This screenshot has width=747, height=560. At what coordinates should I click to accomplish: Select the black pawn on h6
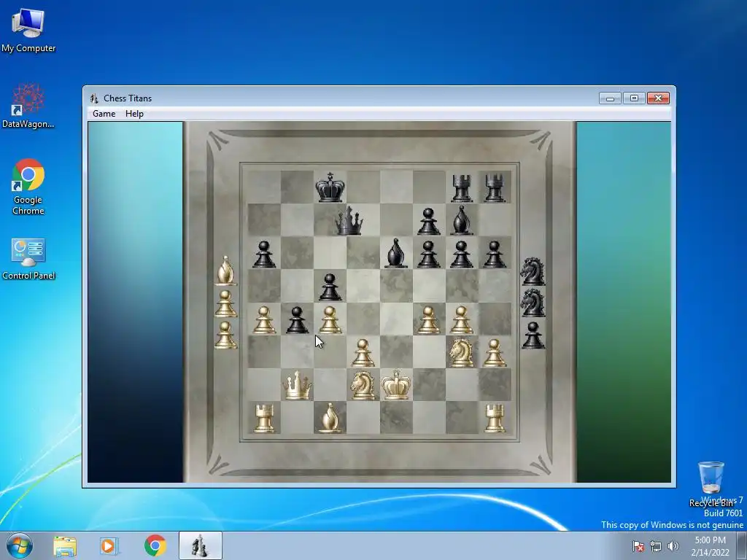495,254
